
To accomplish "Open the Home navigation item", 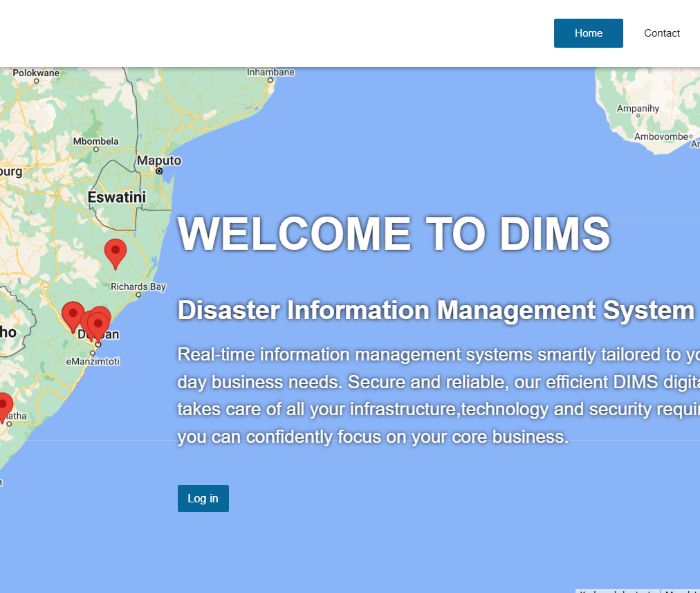I will 588,33.
